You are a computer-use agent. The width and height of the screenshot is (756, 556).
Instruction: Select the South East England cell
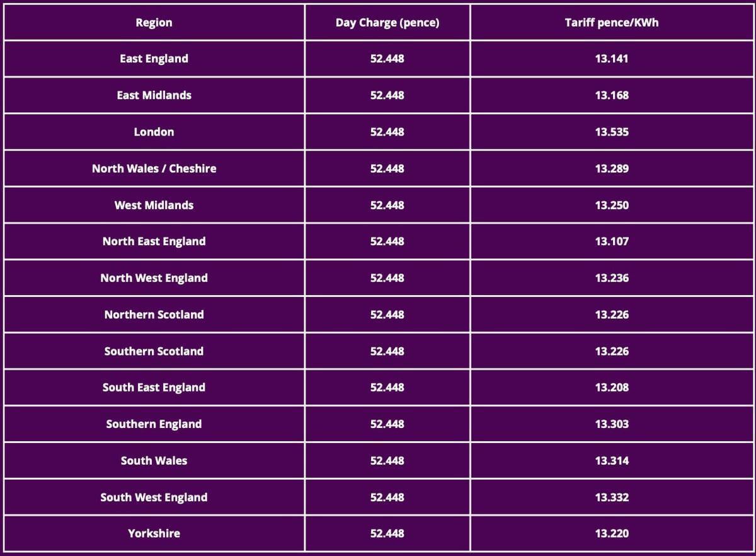pyautogui.click(x=154, y=388)
